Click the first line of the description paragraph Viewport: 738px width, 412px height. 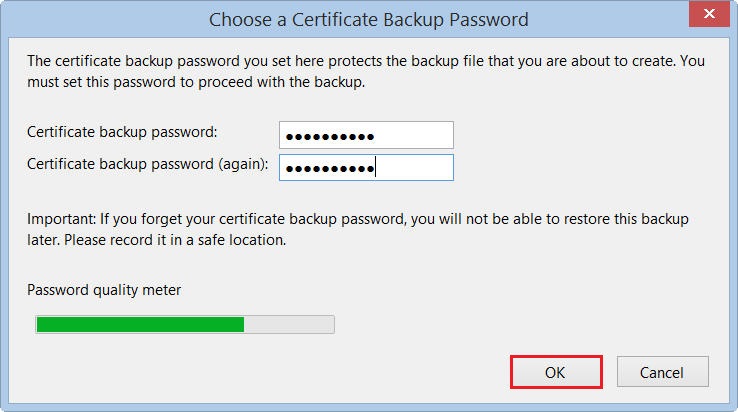coord(366,61)
